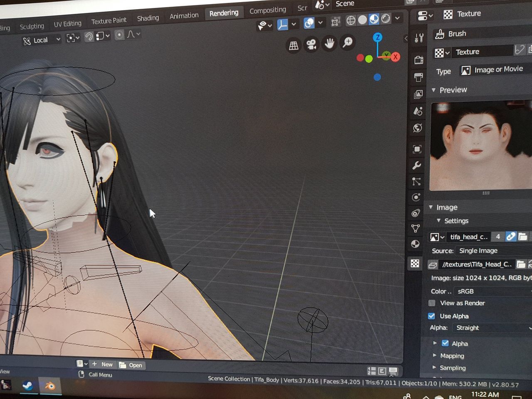This screenshot has height=399, width=532.
Task: Open the proportional falloff curve dropdown
Action: point(133,34)
